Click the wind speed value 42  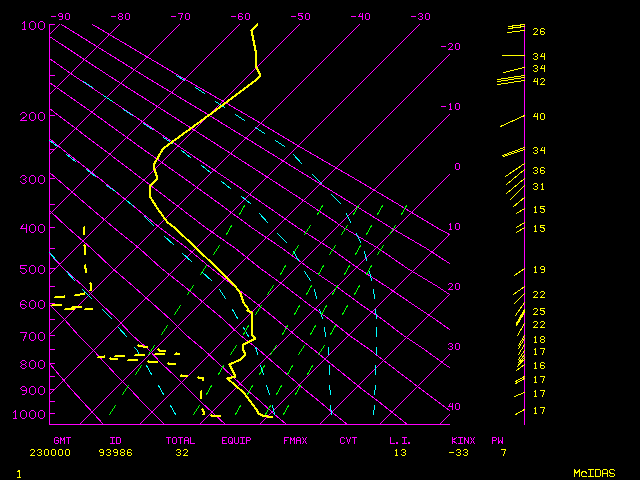pyautogui.click(x=538, y=81)
